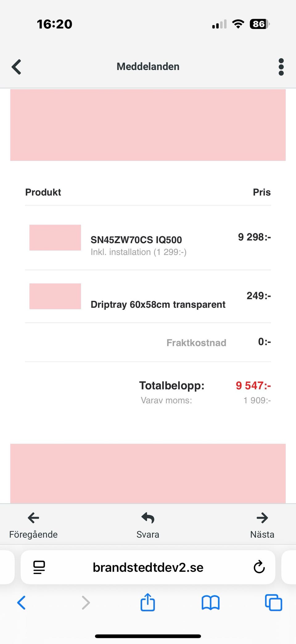The height and width of the screenshot is (644, 296).
Task: Open Safari page settings icon in address bar
Action: pos(39,567)
